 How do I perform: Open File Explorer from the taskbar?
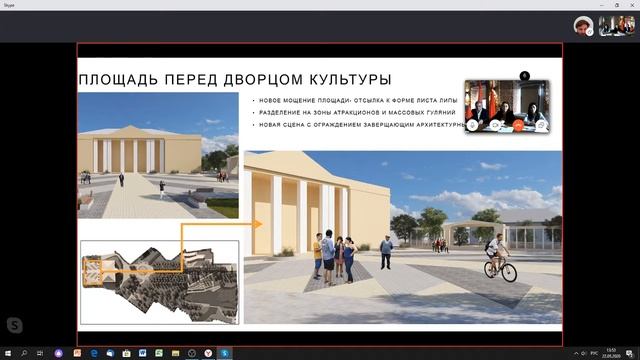(176, 353)
